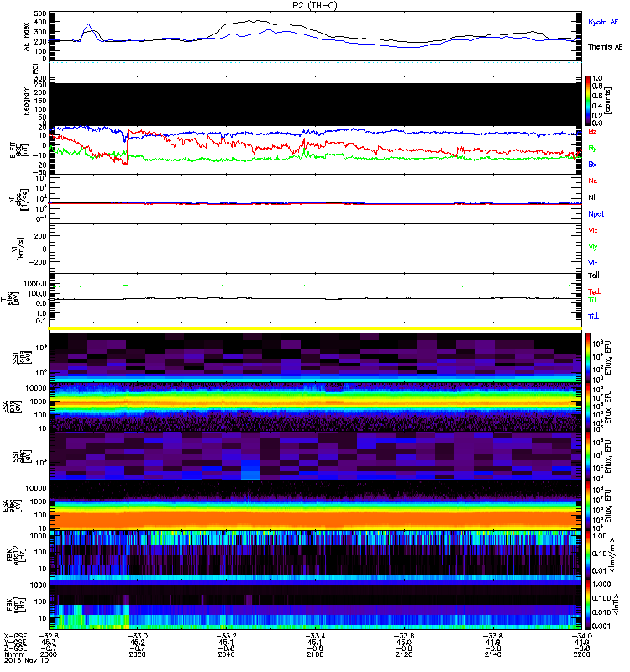Click the 2100 time tick label

coord(315,654)
